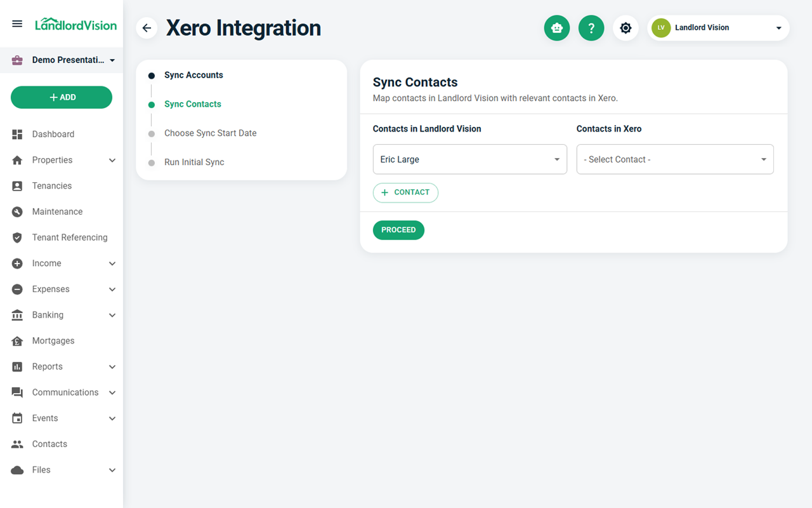Click the briefcase portfolio icon
Screen dimensions: 812x508
tap(17, 60)
